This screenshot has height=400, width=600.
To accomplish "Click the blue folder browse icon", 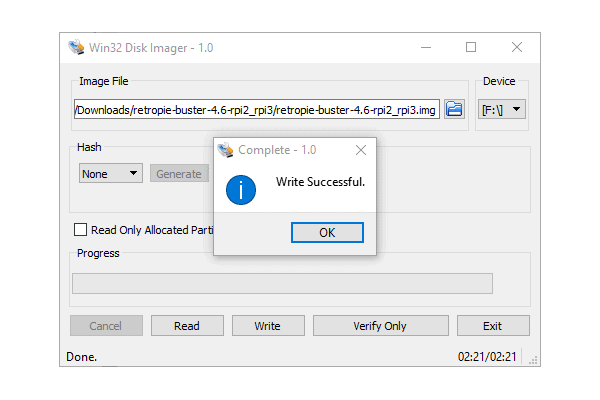I will [454, 109].
